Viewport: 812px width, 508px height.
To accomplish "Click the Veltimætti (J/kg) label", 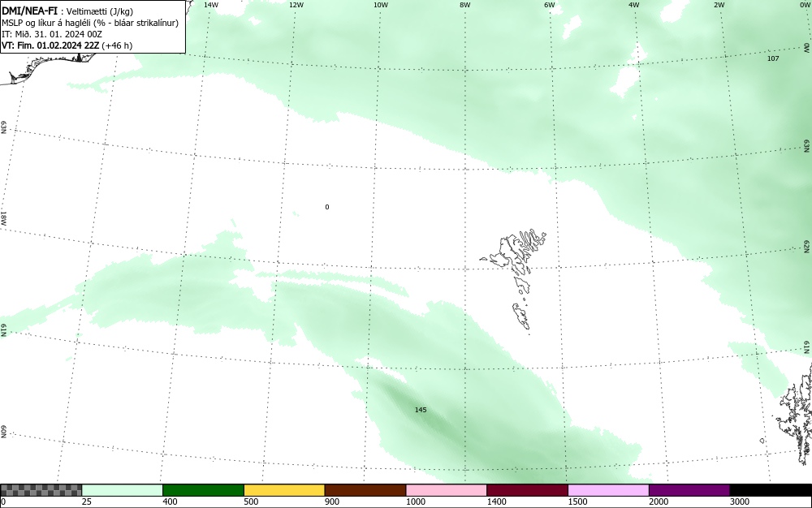I will (99, 11).
